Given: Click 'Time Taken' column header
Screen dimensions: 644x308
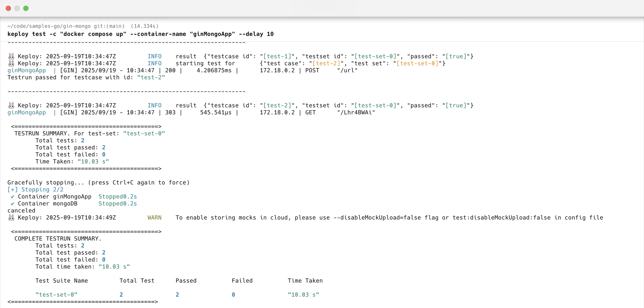Looking at the screenshot, I should pos(305,280).
